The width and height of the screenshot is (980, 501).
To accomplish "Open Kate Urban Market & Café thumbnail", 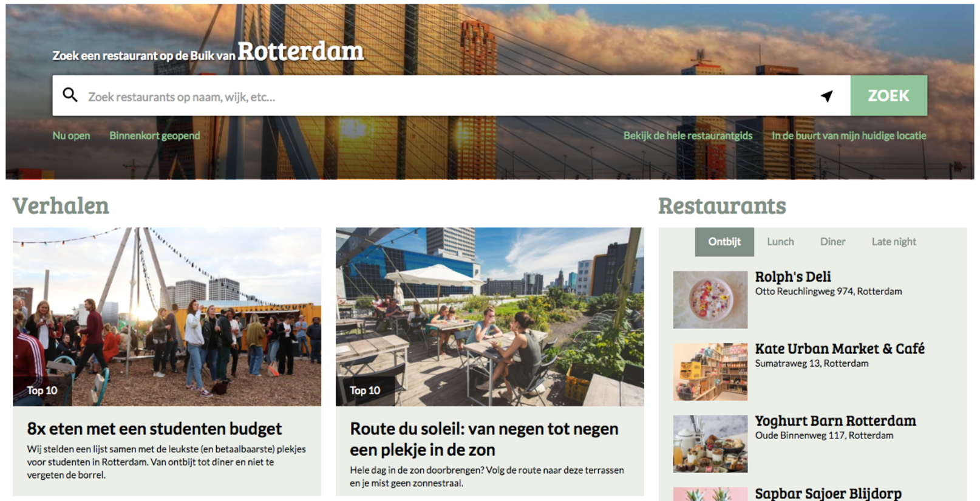I will [x=710, y=372].
